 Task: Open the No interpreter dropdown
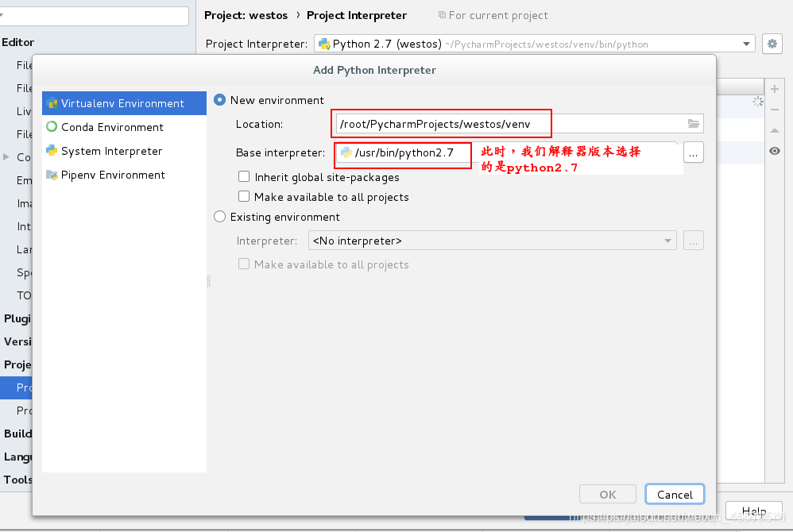pyautogui.click(x=493, y=241)
